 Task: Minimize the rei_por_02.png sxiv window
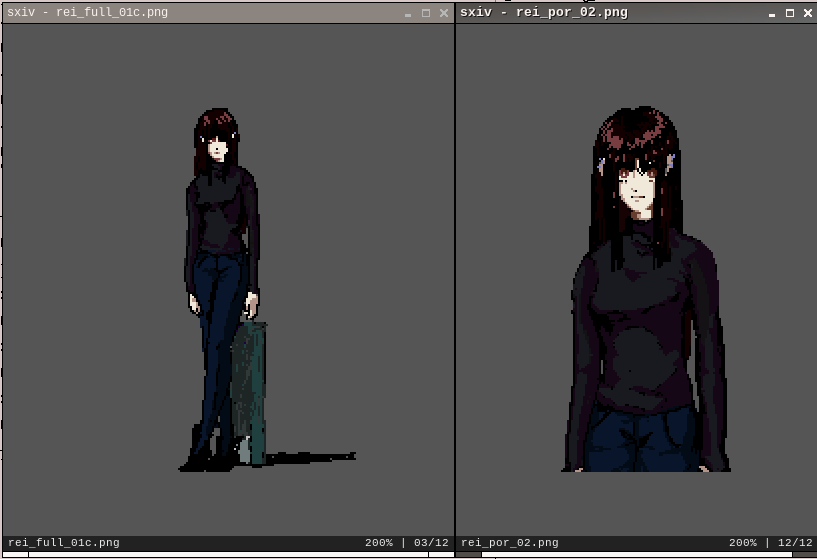click(772, 14)
